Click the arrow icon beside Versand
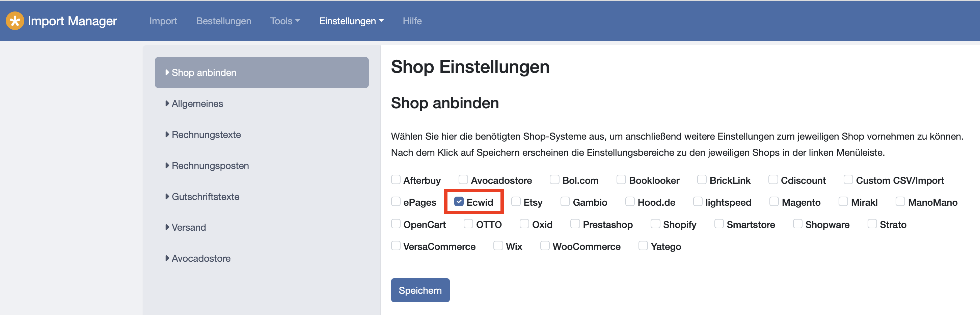 tap(167, 227)
